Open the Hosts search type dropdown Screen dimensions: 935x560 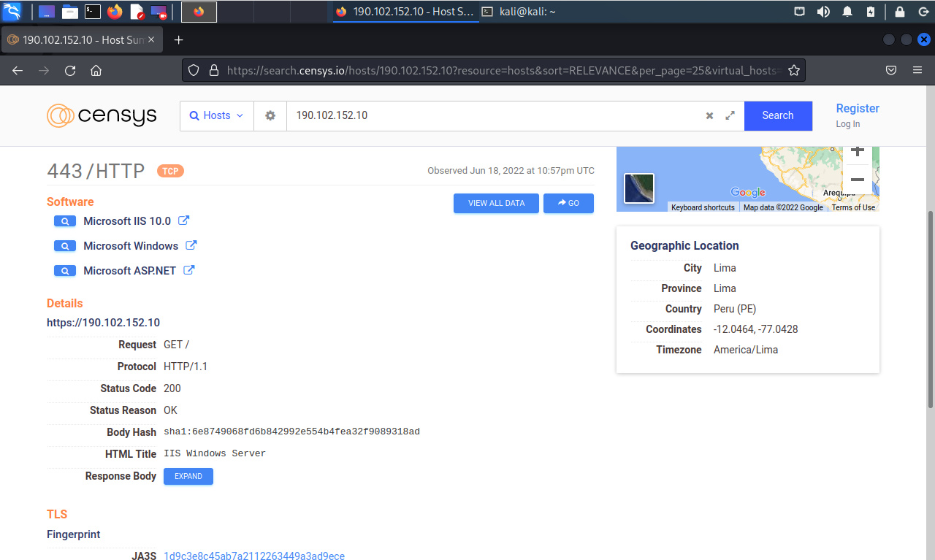click(x=217, y=115)
